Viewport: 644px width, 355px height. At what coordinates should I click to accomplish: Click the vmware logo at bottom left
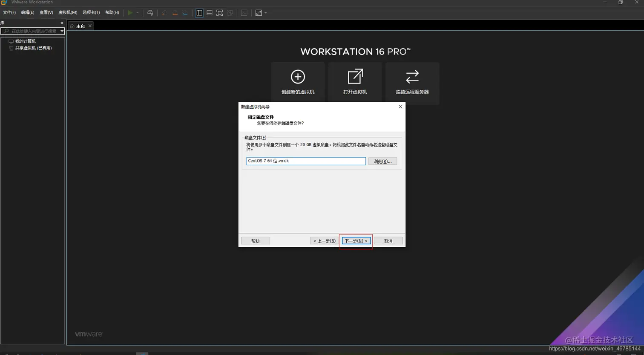tap(89, 334)
